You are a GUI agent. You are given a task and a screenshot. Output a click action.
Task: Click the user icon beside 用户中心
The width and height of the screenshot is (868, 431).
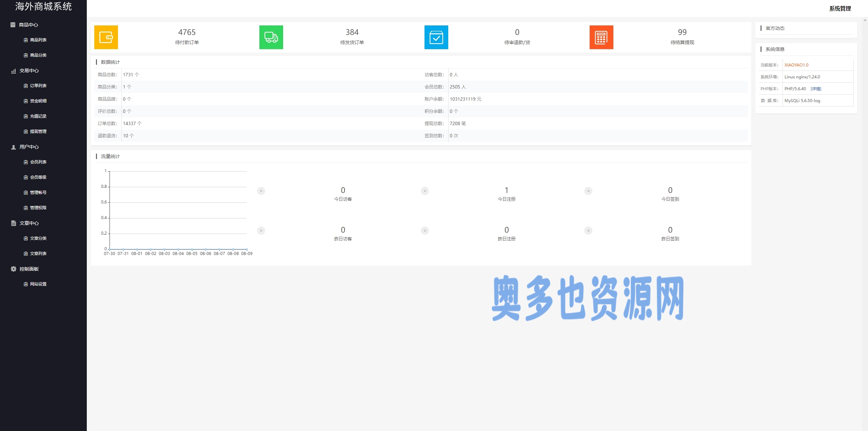[14, 147]
